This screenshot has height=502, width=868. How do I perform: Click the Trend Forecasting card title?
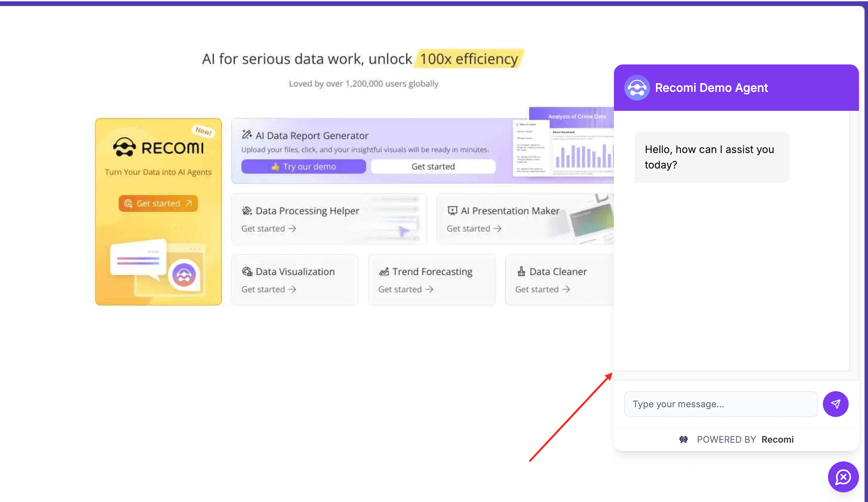point(432,272)
